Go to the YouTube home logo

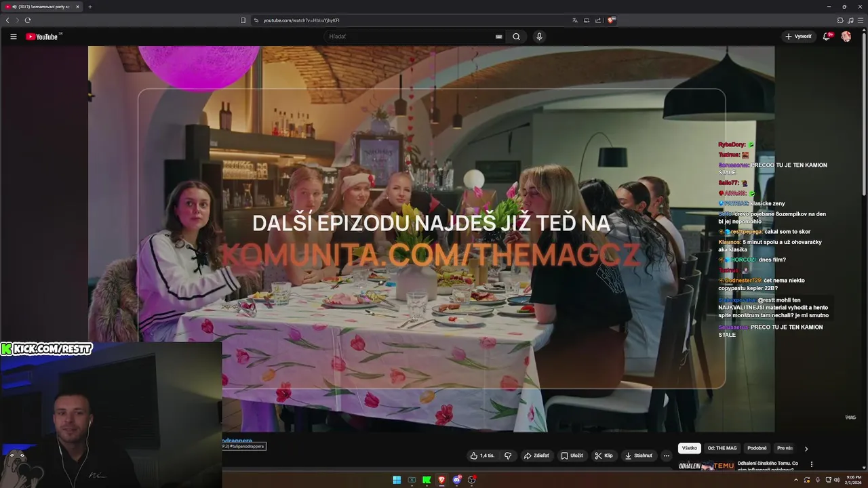click(43, 37)
